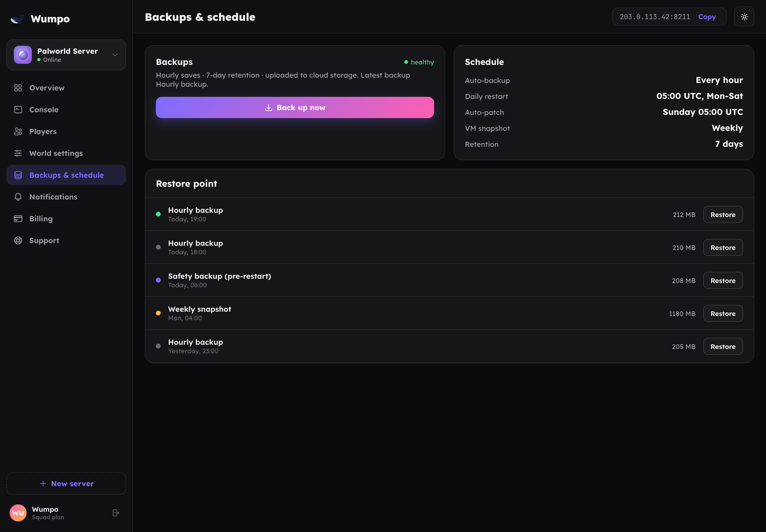Viewport: 766px width, 532px height.
Task: Add a new server with New server
Action: tap(66, 484)
